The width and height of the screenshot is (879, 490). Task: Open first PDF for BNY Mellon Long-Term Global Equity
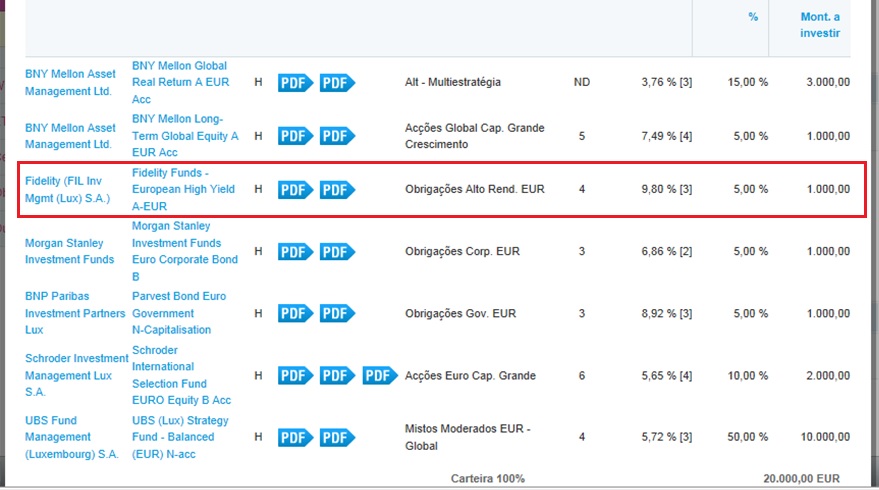pos(295,136)
